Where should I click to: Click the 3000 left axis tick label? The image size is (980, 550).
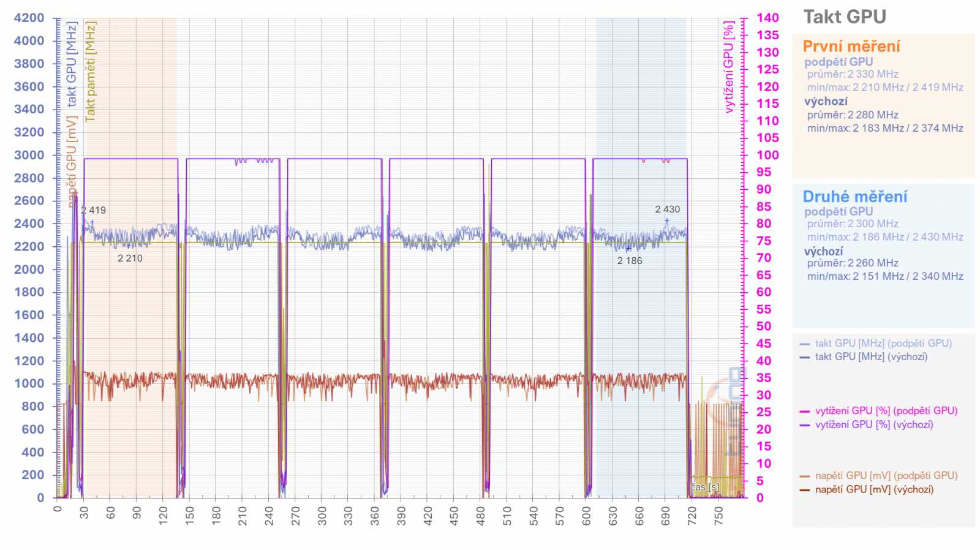(29, 155)
